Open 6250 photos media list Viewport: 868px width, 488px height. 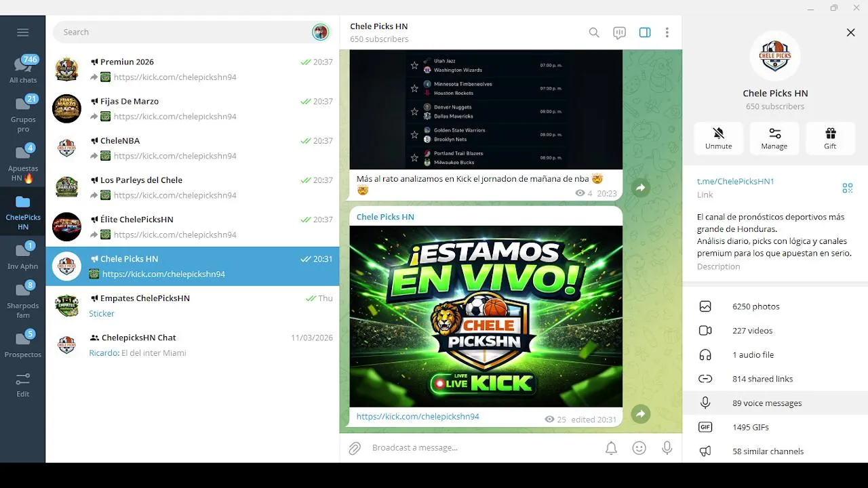[x=775, y=306]
